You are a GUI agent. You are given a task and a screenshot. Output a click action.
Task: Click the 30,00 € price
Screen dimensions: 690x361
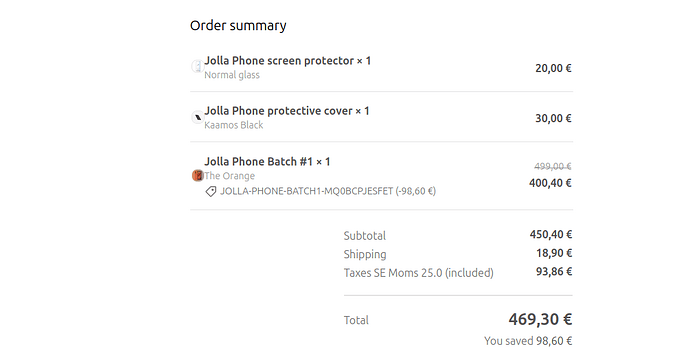pos(553,118)
